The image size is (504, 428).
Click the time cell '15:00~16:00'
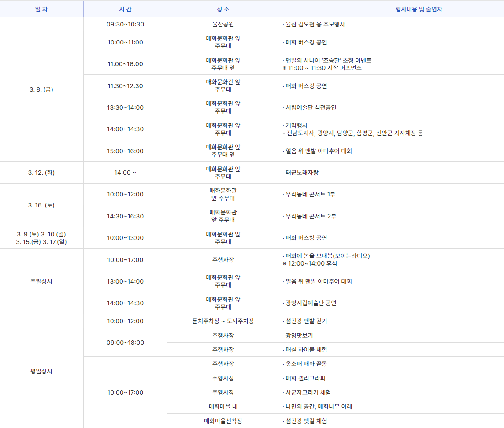126,151
